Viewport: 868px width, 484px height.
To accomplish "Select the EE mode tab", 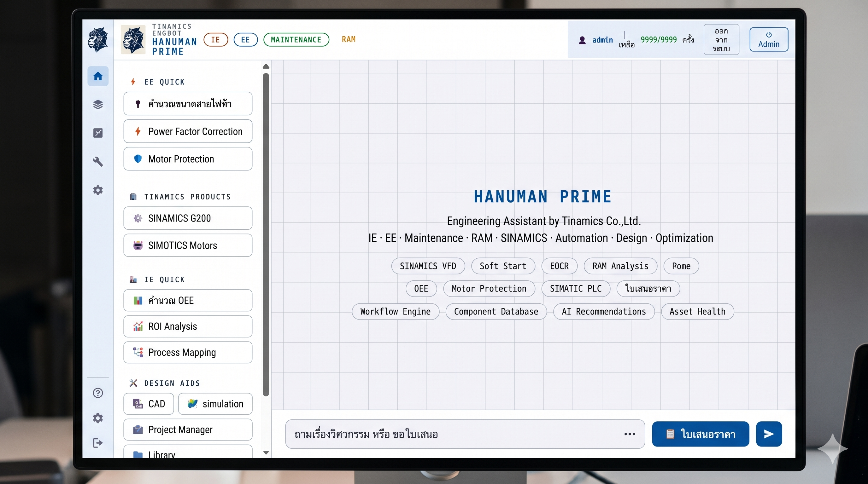I will [246, 40].
